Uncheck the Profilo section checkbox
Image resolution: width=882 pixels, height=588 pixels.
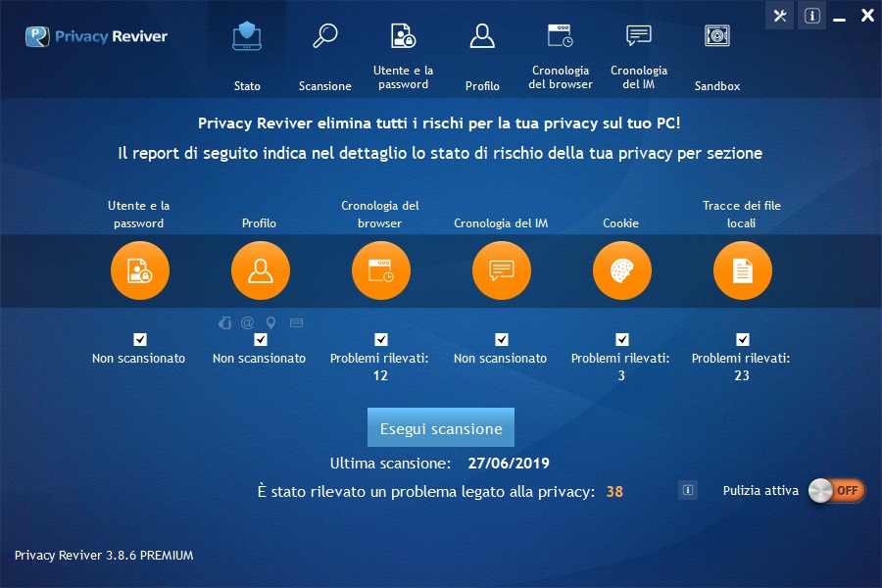[x=261, y=339]
